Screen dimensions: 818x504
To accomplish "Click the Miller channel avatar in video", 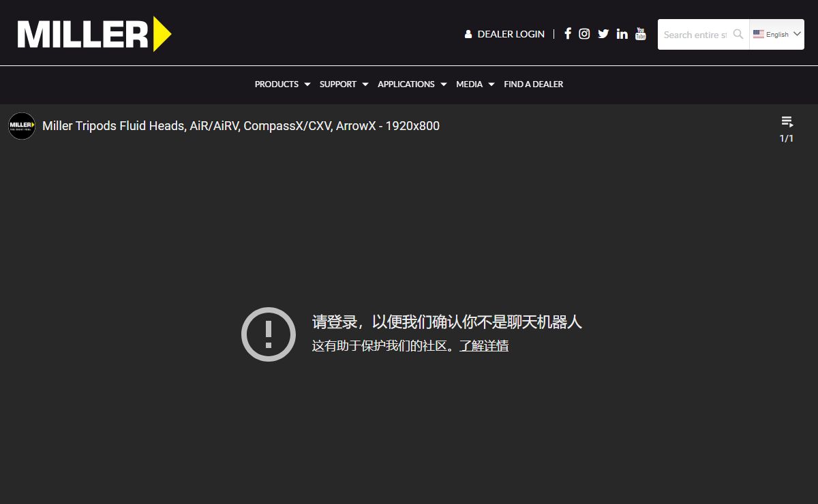I will pyautogui.click(x=22, y=126).
